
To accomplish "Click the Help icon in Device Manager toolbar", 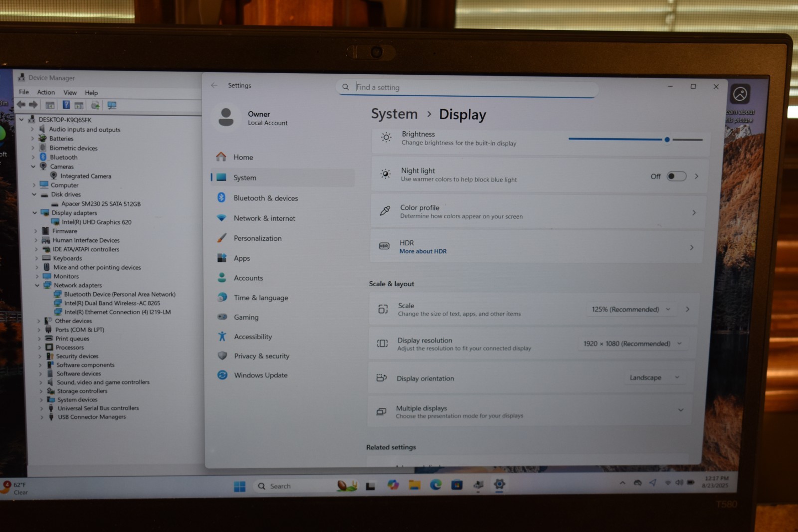I will point(66,105).
